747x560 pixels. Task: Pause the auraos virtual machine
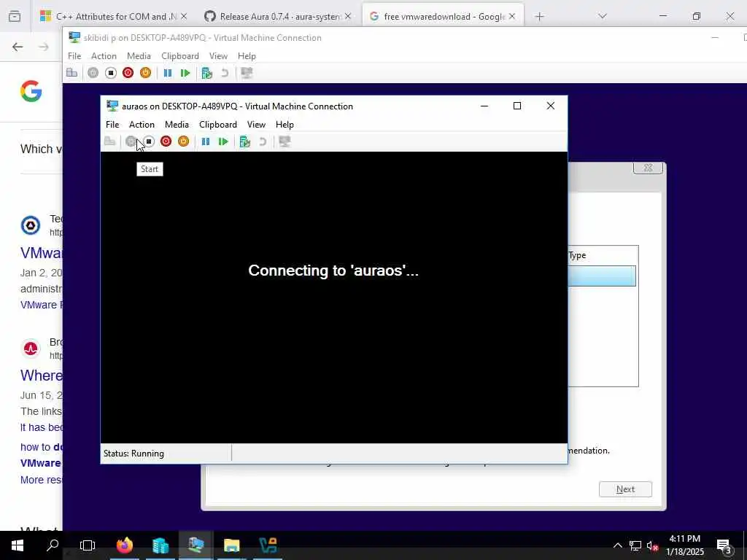pyautogui.click(x=205, y=141)
